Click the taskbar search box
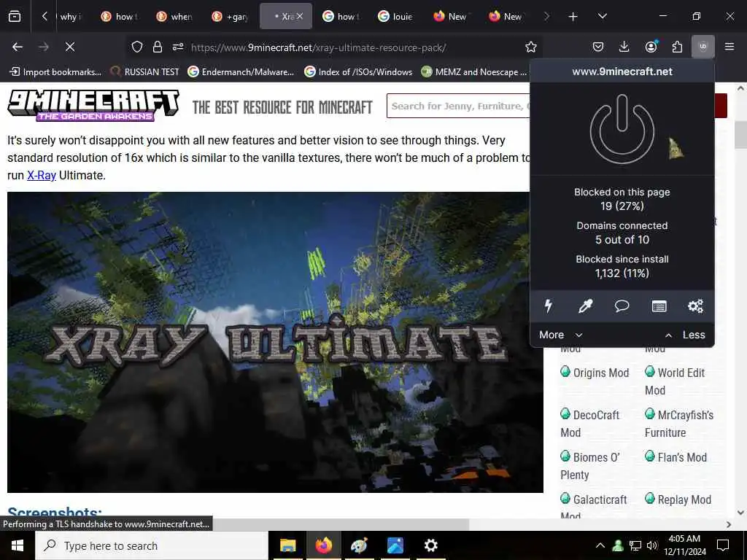The width and height of the screenshot is (747, 560). [152, 545]
